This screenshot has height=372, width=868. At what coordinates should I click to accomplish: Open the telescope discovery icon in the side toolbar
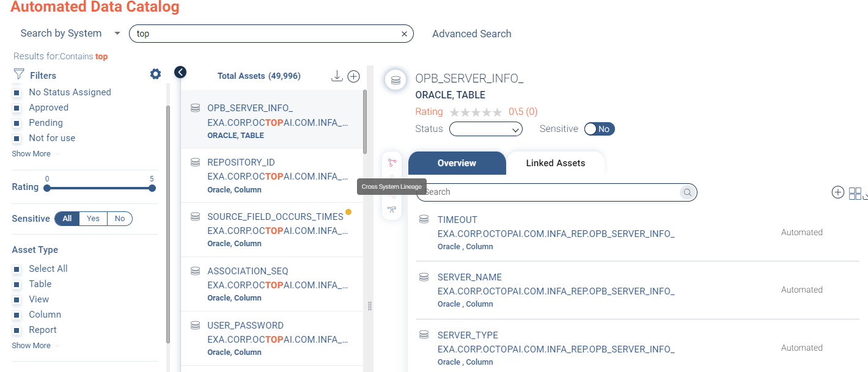point(391,210)
